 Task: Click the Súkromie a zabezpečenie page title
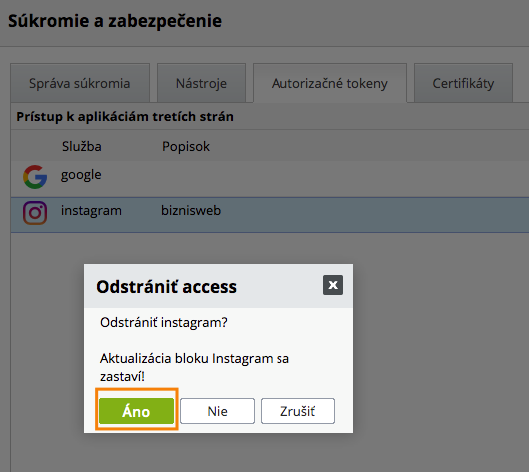click(x=115, y=21)
